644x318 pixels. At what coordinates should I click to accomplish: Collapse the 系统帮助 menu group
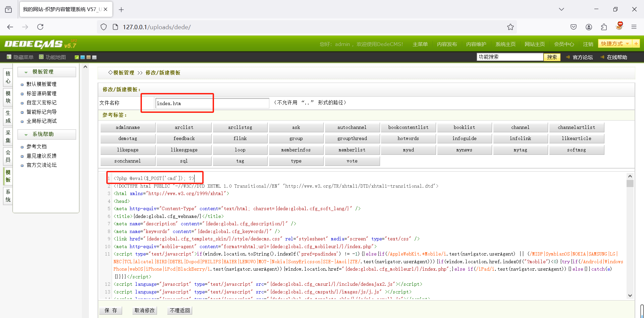[x=47, y=134]
